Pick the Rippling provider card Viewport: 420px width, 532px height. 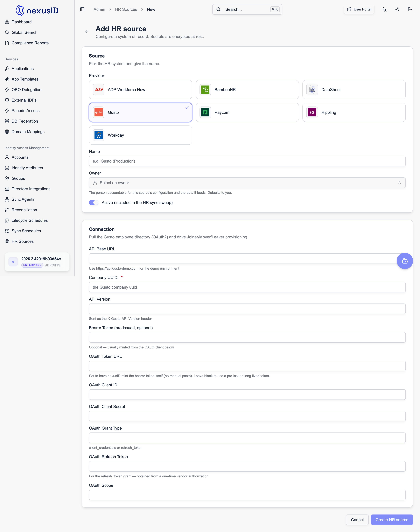(354, 112)
